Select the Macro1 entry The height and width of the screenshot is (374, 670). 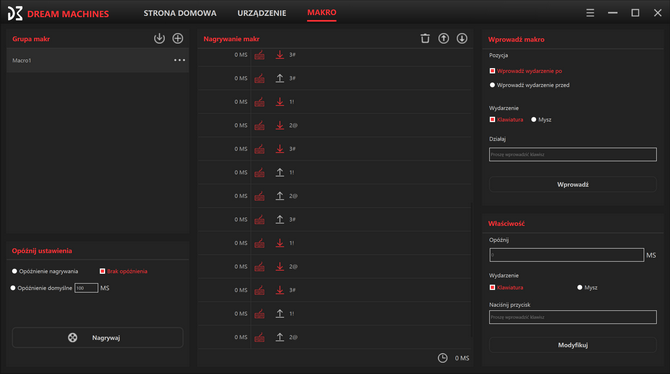tap(98, 60)
